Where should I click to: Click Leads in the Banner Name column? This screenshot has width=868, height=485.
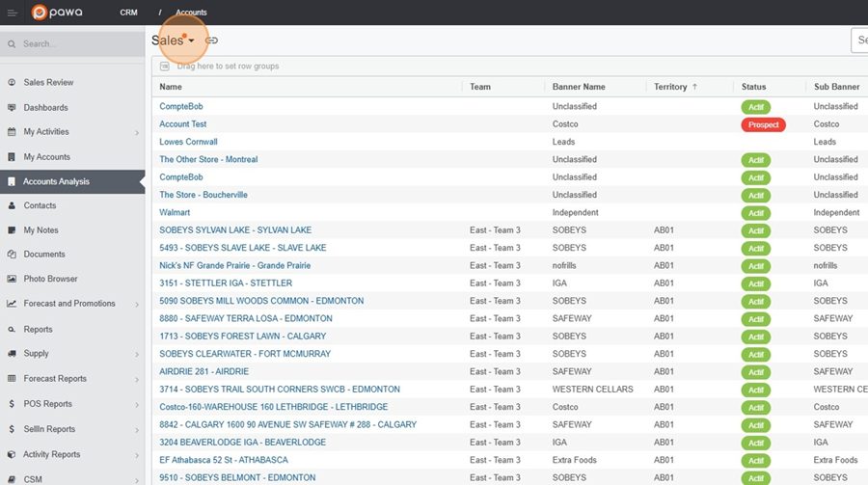pos(563,142)
